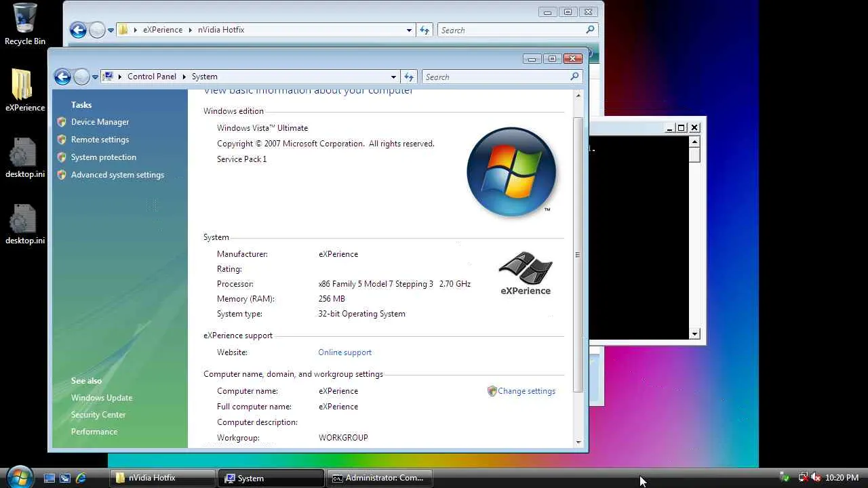Go forward in the nVidia Hotfix window

click(97, 30)
